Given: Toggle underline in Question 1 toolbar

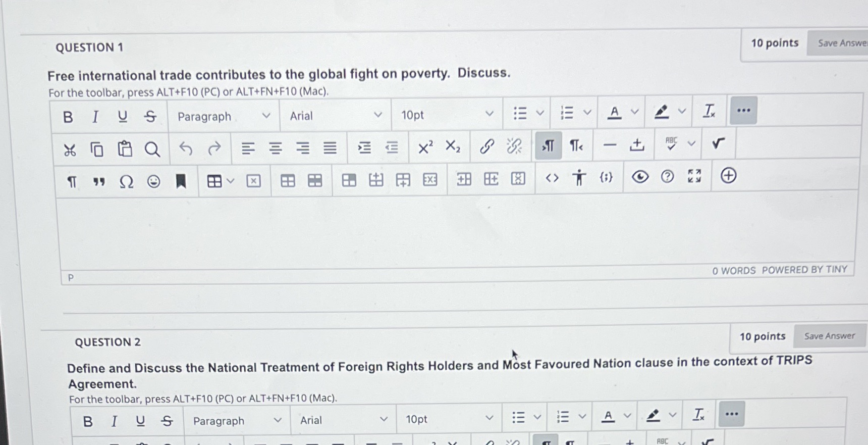Looking at the screenshot, I should (123, 117).
